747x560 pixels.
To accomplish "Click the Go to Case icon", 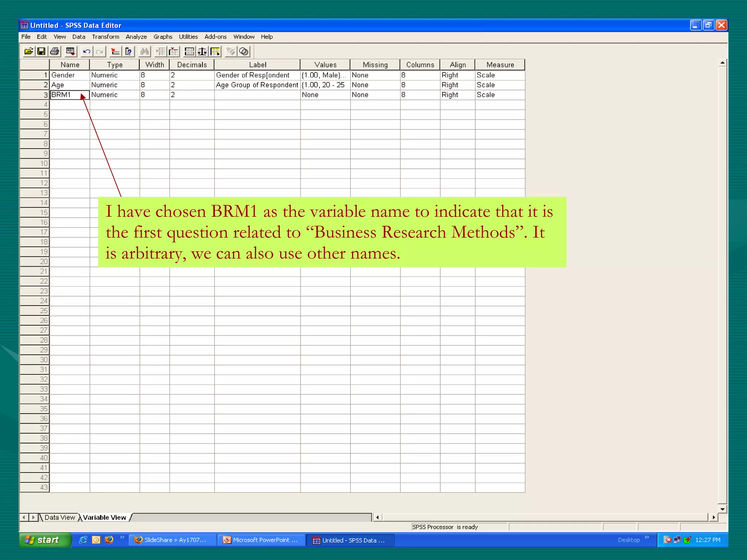I will (115, 51).
